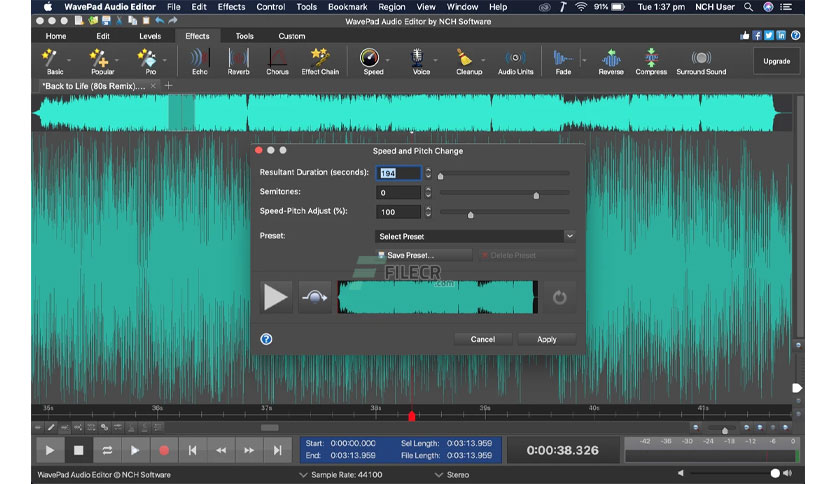Click the help question icon in dialog

[x=266, y=339]
